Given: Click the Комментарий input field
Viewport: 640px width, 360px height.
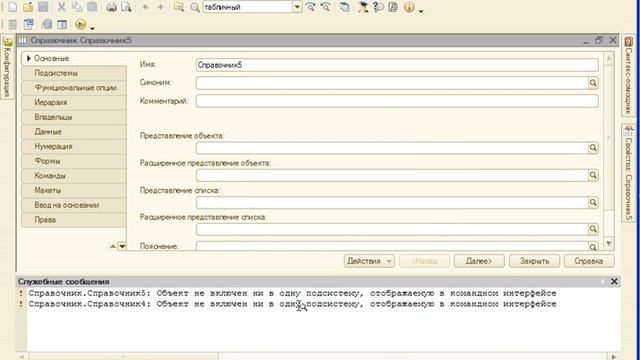Looking at the screenshot, I should 397,101.
